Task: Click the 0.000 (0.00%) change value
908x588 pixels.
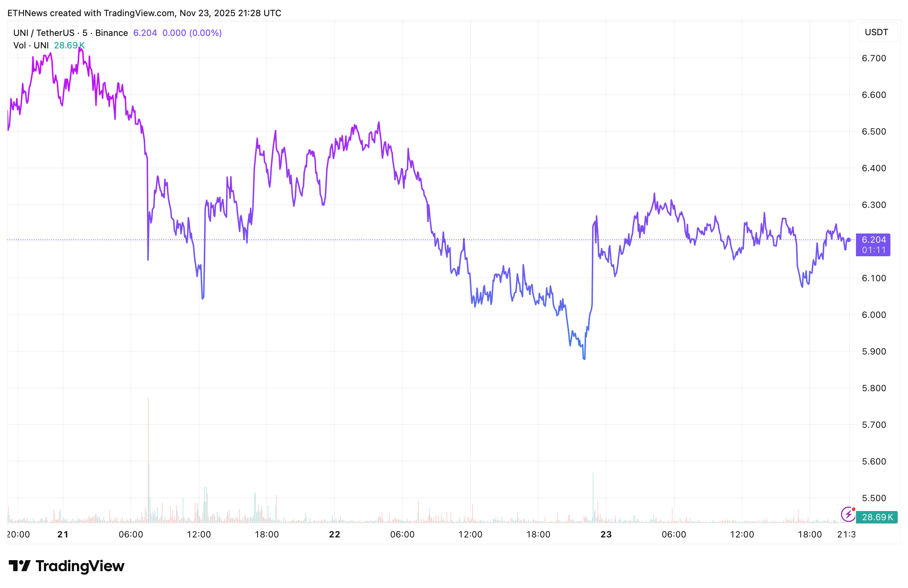Action: [192, 33]
